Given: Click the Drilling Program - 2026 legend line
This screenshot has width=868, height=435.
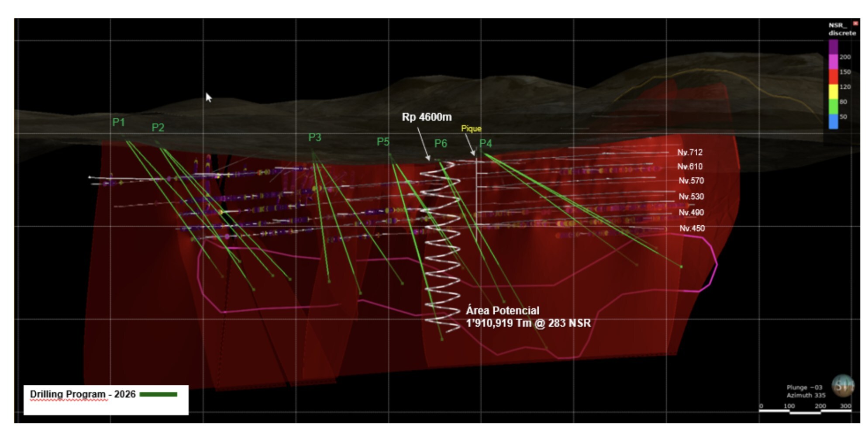Looking at the screenshot, I should pyautogui.click(x=158, y=394).
